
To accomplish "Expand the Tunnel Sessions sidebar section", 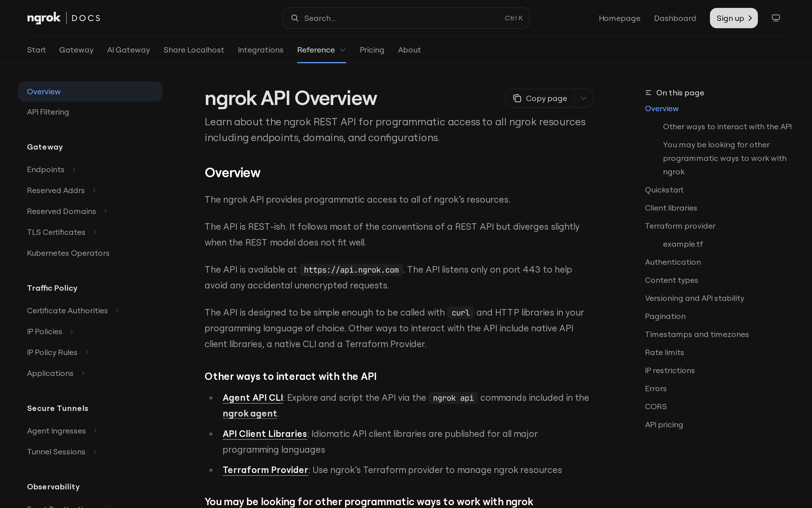I will coord(95,452).
